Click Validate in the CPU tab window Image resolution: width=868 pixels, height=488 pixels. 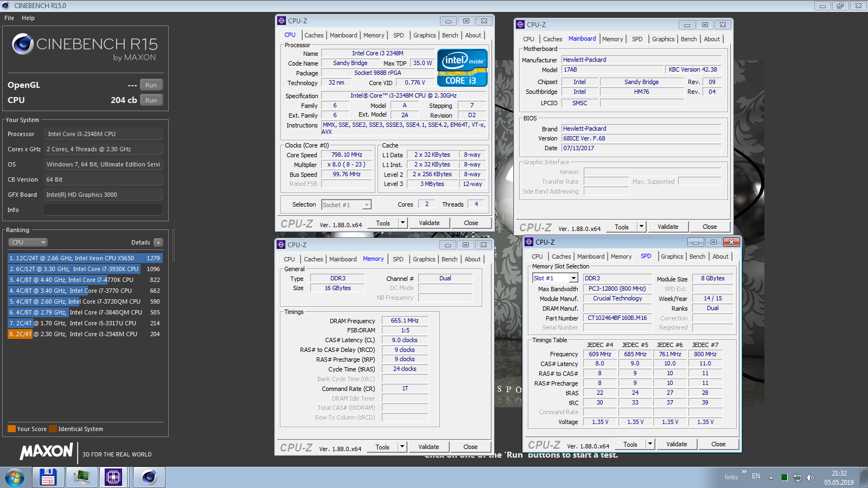[429, 223]
